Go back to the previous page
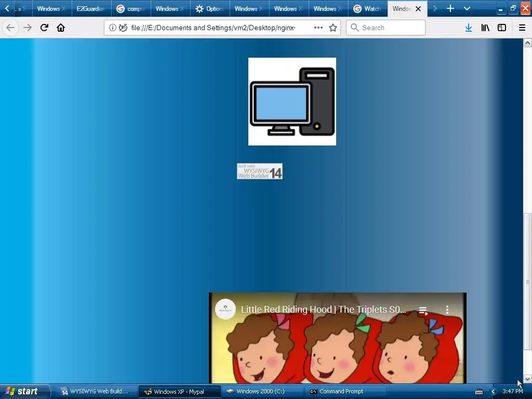This screenshot has height=399, width=532. point(10,28)
